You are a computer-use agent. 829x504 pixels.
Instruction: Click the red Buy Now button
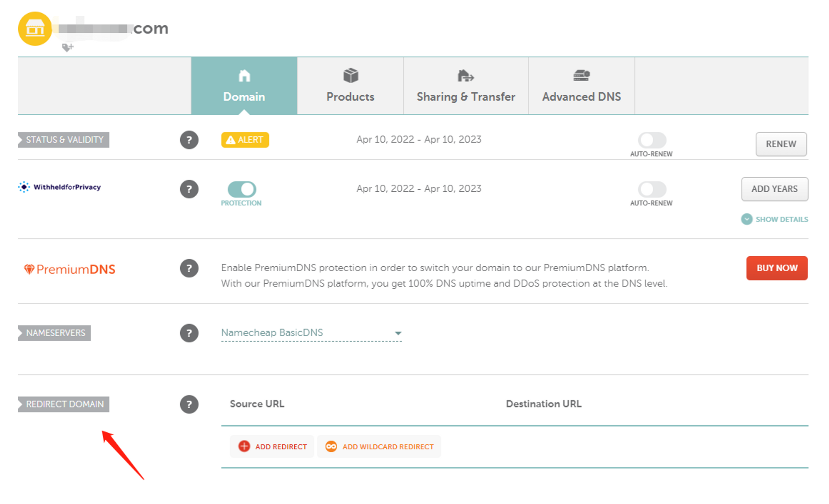(x=777, y=268)
